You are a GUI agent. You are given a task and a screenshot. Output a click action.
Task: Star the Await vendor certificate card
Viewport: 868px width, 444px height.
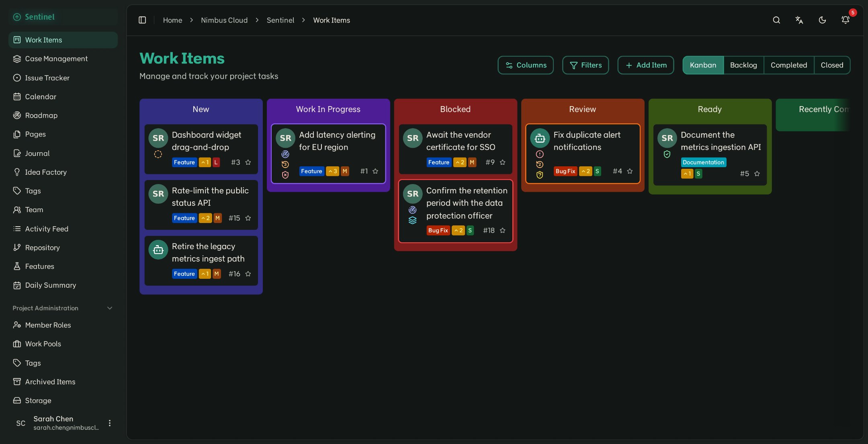[x=502, y=162]
